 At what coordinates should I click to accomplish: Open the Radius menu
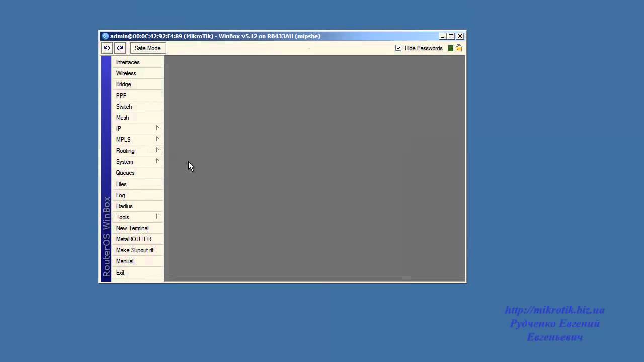[137, 206]
